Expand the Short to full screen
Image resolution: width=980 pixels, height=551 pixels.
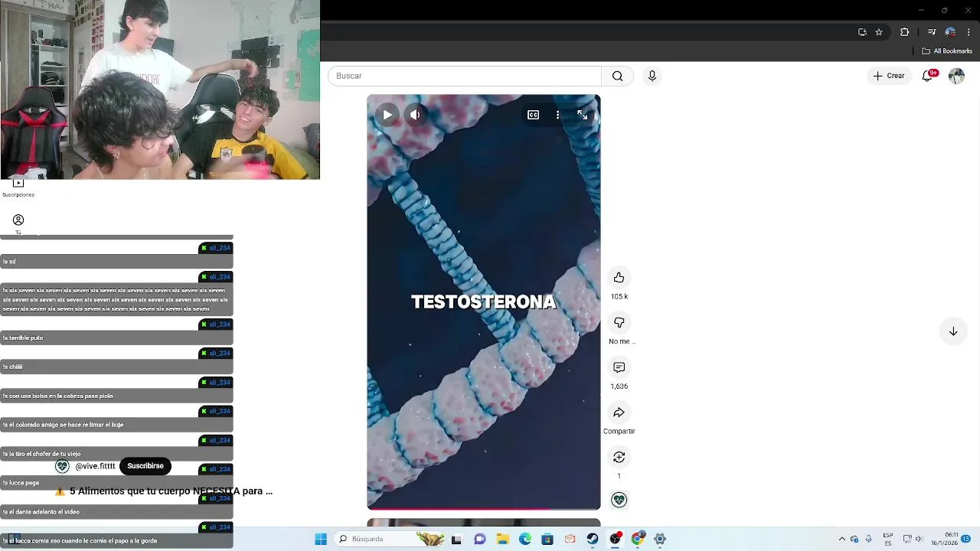583,115
